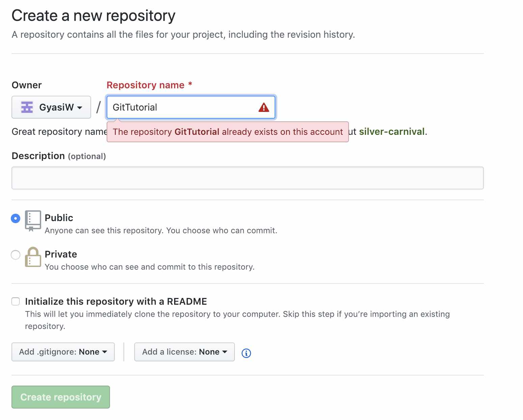Click the license info circle icon
The height and width of the screenshot is (420, 523).
click(246, 353)
